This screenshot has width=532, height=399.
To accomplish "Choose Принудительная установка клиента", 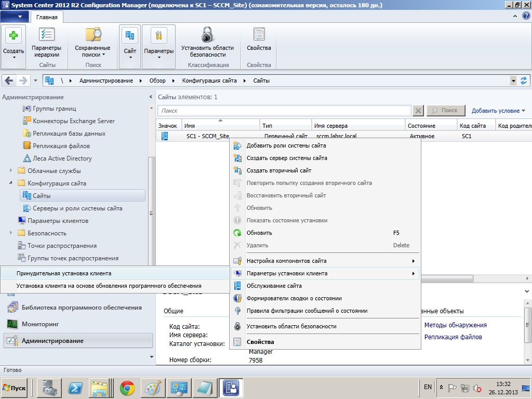I will 115,273.
